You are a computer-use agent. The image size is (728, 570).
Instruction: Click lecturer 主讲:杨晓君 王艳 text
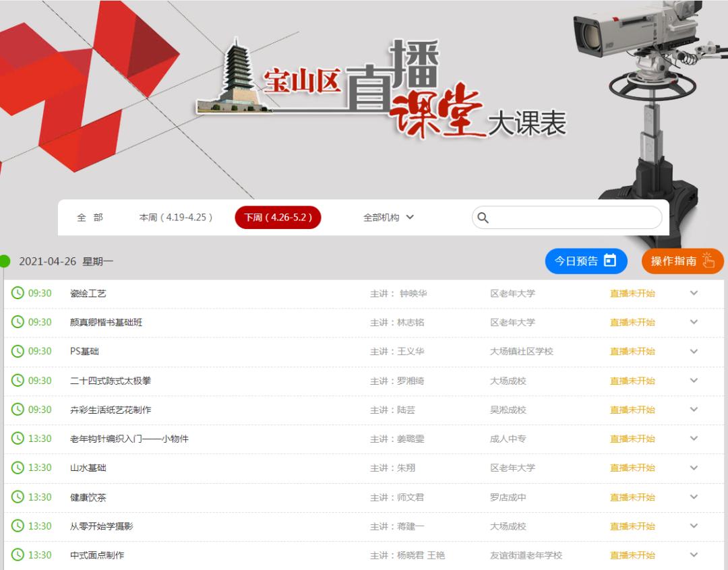point(407,555)
